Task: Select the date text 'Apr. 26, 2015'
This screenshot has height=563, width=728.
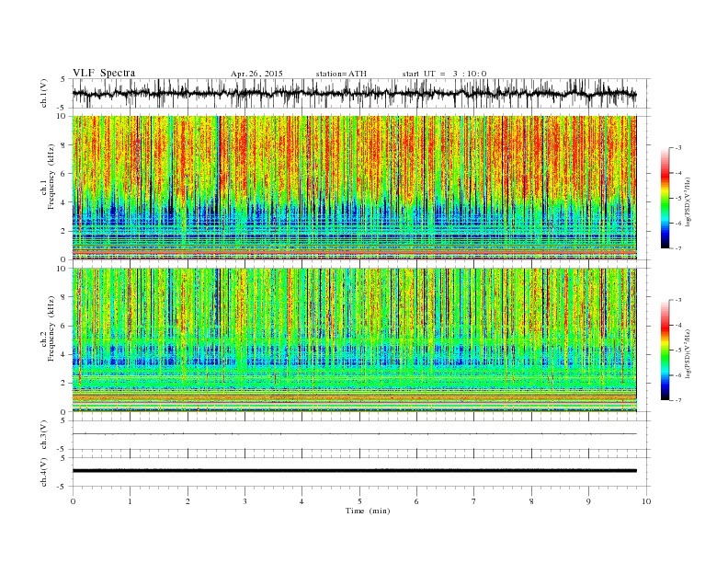Action: (256, 74)
